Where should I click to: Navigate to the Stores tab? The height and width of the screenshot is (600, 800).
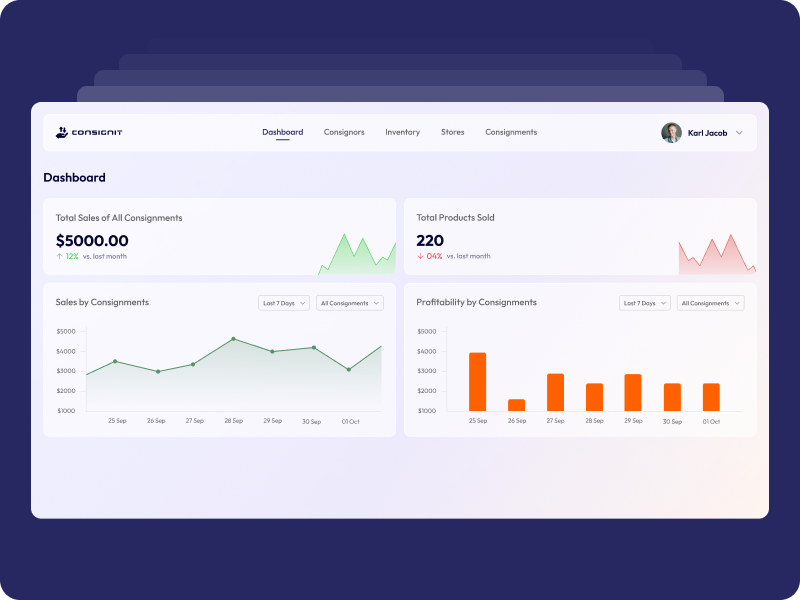click(452, 132)
